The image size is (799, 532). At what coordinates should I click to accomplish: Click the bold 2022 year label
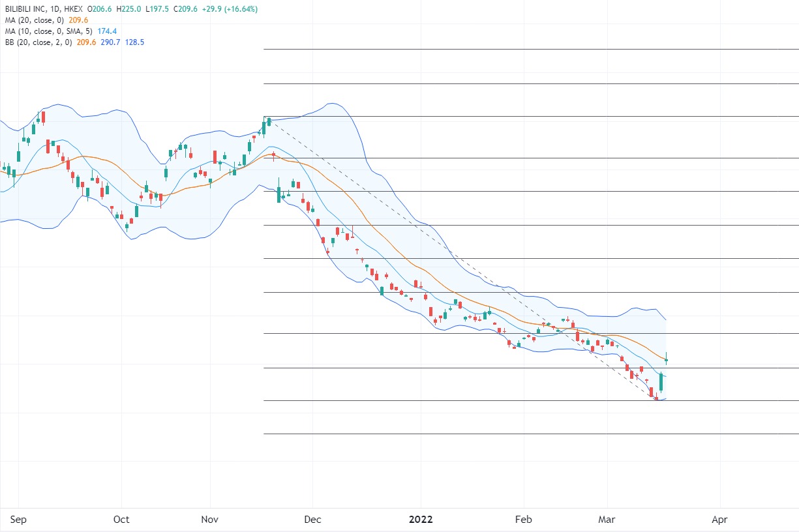click(421, 520)
